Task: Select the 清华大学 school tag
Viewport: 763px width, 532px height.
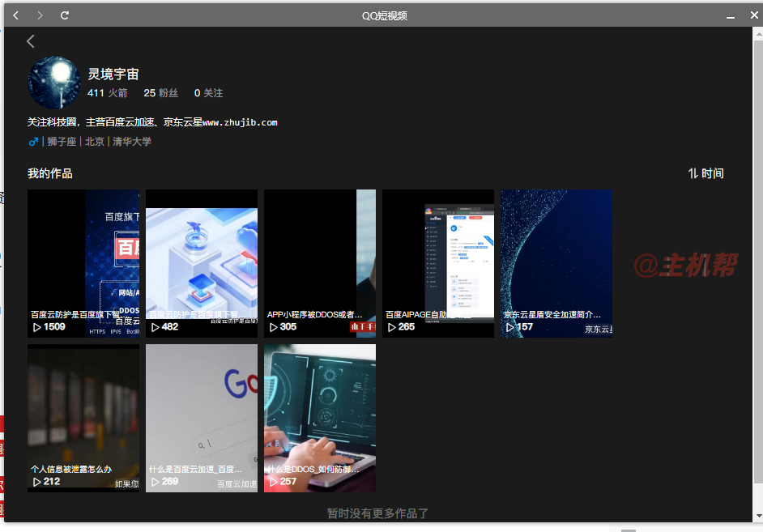Action: coord(132,142)
